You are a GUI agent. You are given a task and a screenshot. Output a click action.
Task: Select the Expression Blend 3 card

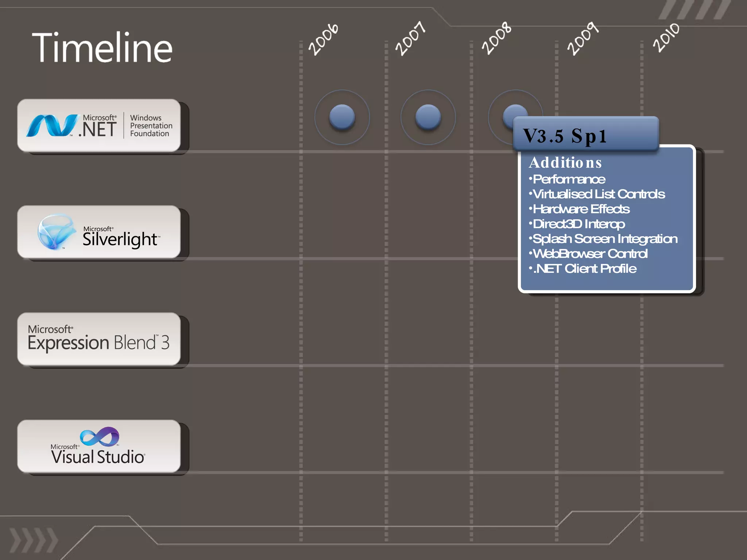tap(99, 339)
